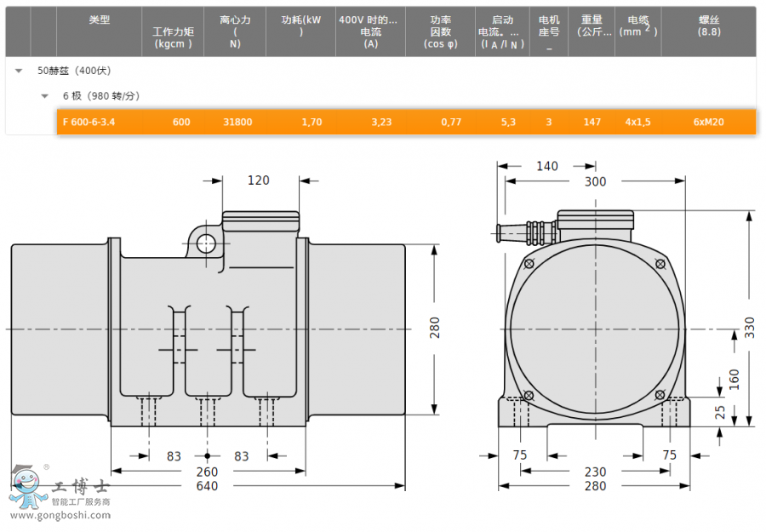This screenshot has height=532, width=766.
Task: Click the motor frame size value 3
Action: 549,122
